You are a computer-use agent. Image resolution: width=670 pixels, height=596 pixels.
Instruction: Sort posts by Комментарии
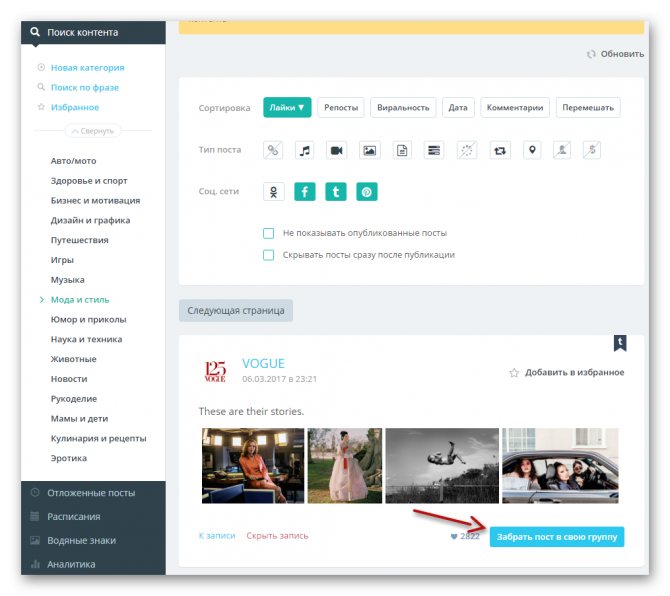pyautogui.click(x=515, y=108)
